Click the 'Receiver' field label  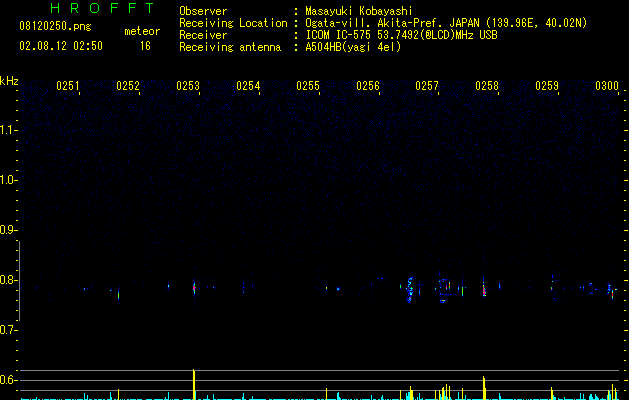coord(203,35)
